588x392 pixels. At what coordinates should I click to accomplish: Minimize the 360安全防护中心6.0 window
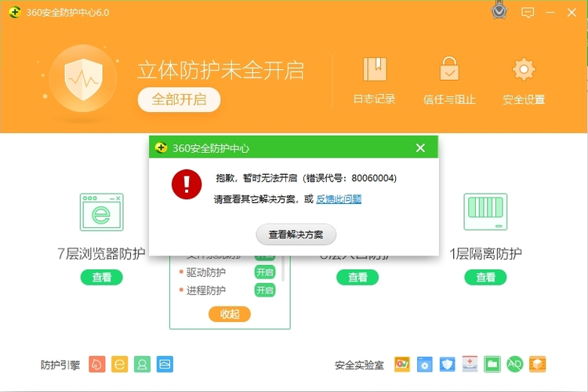pyautogui.click(x=550, y=13)
